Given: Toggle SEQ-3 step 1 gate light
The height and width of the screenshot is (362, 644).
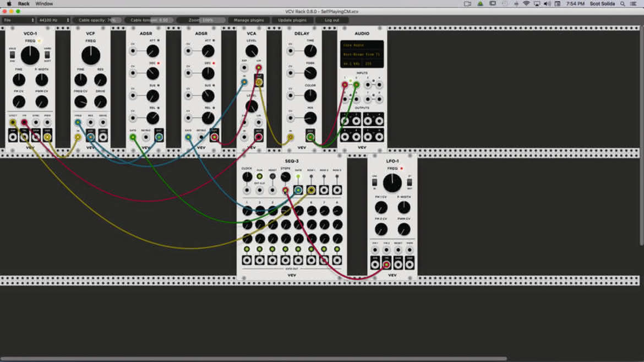Looking at the screenshot, I should [247, 249].
